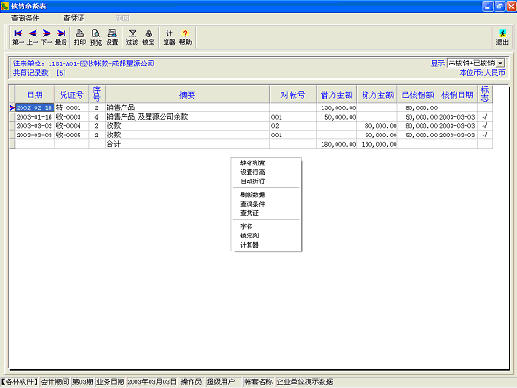Open the 查凭证 menu in menu bar

click(74, 18)
